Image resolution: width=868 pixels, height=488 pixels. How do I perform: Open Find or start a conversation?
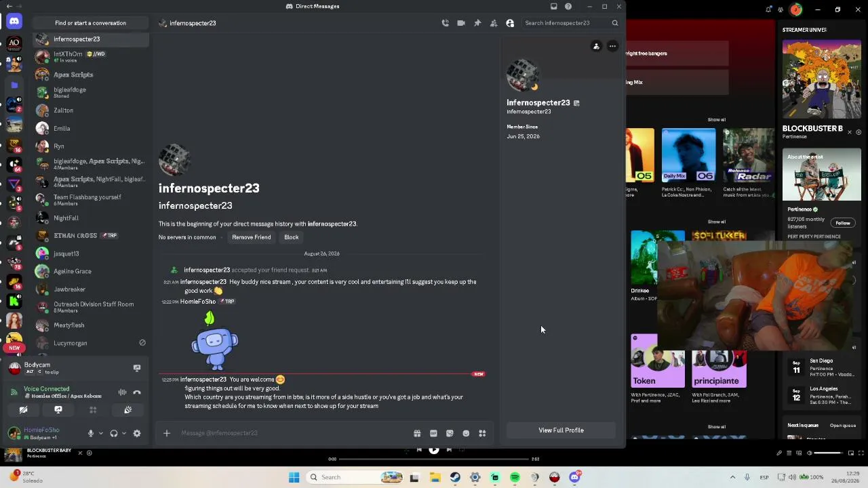pyautogui.click(x=90, y=23)
